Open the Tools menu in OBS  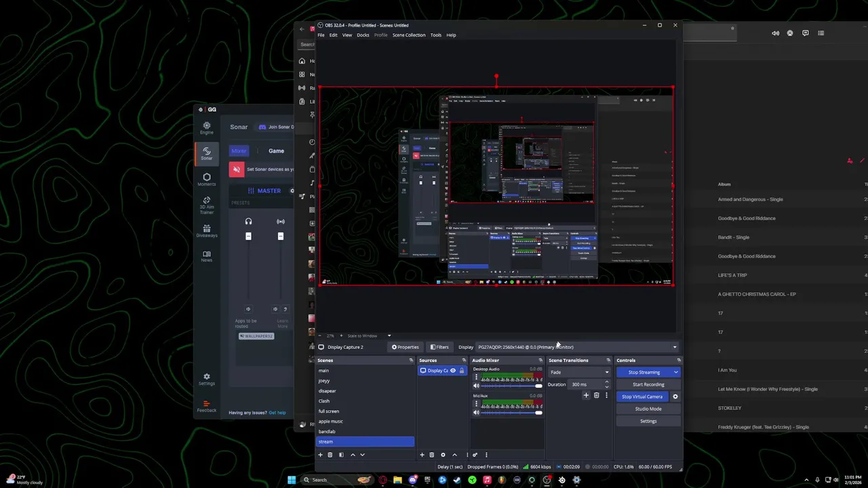coord(435,35)
